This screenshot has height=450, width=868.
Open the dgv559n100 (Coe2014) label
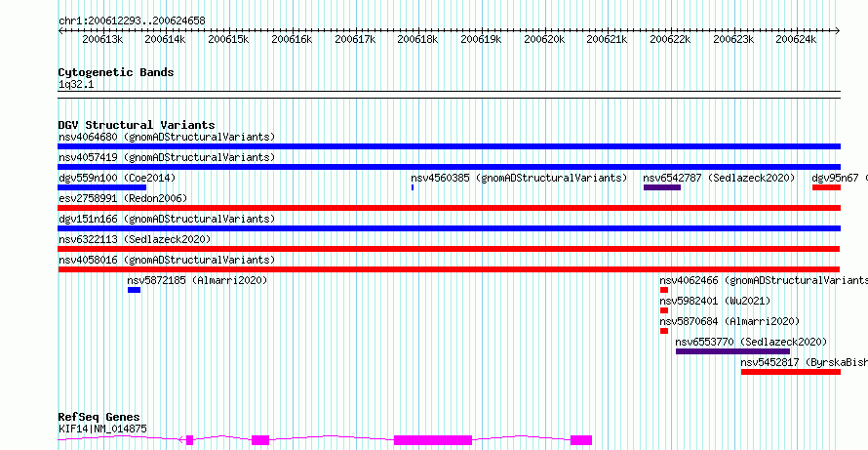(x=117, y=178)
